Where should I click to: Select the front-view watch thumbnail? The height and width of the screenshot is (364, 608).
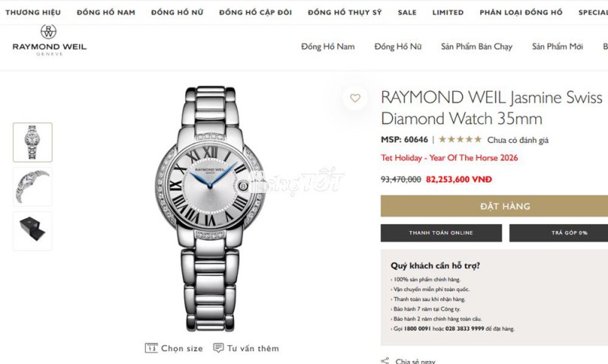[33, 142]
